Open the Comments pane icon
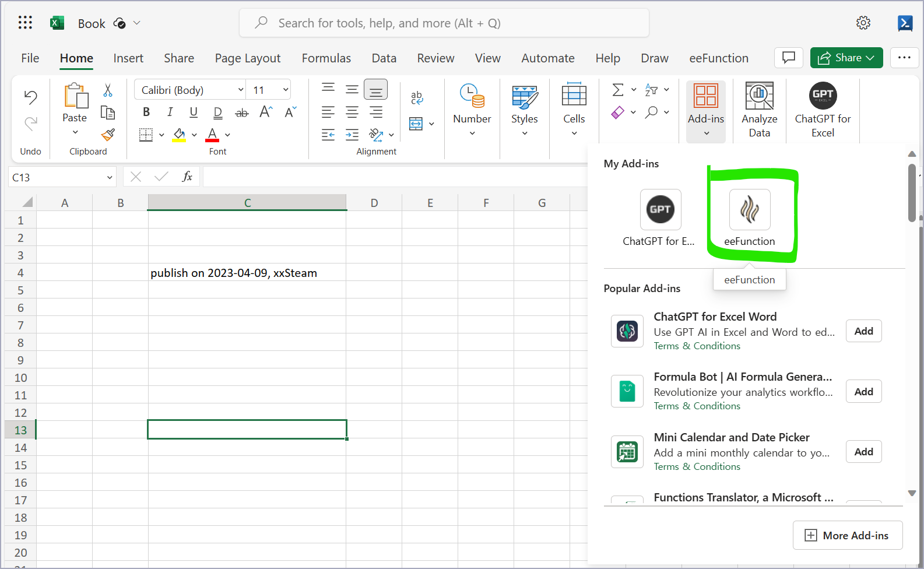 [x=789, y=58]
